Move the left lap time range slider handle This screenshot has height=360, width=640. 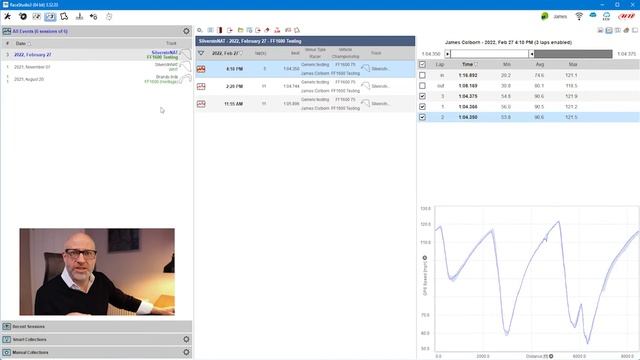click(x=447, y=54)
